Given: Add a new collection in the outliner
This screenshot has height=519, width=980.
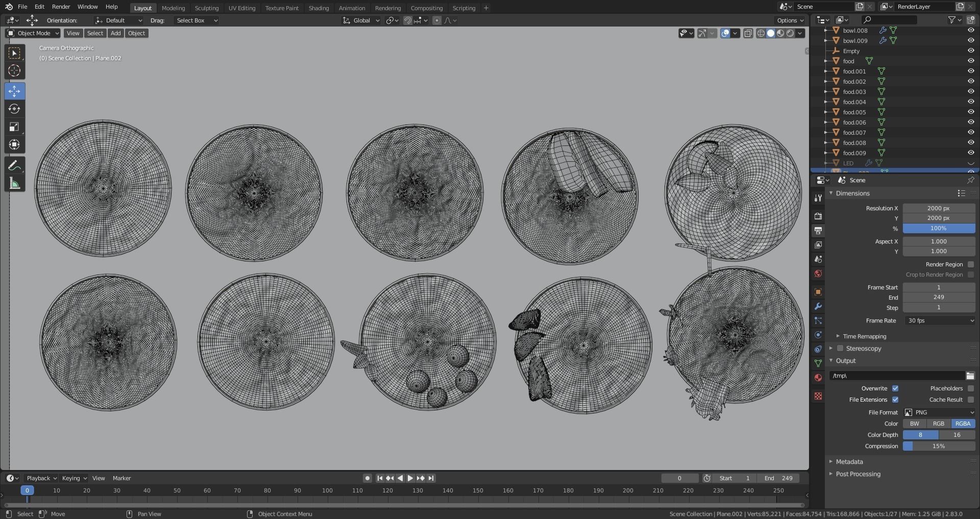Looking at the screenshot, I should [970, 20].
